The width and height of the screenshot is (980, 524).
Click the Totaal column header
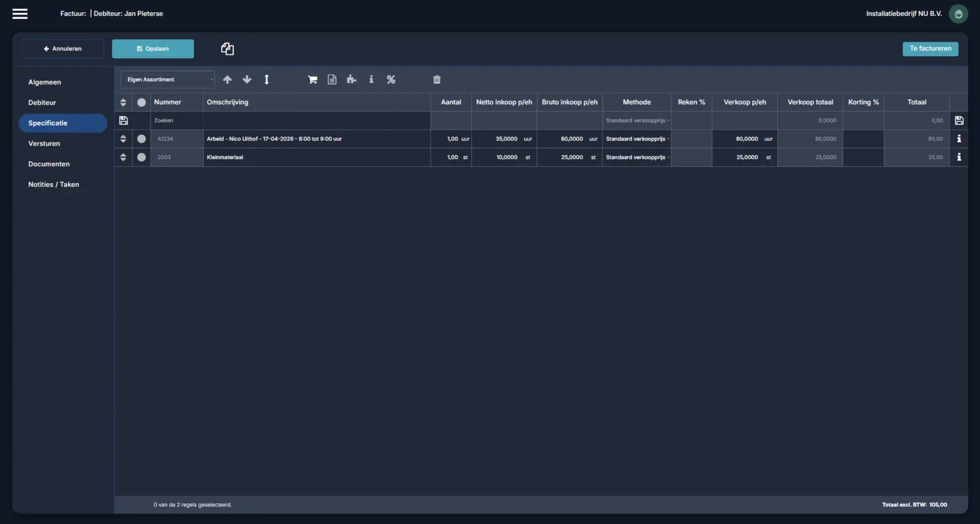click(917, 102)
